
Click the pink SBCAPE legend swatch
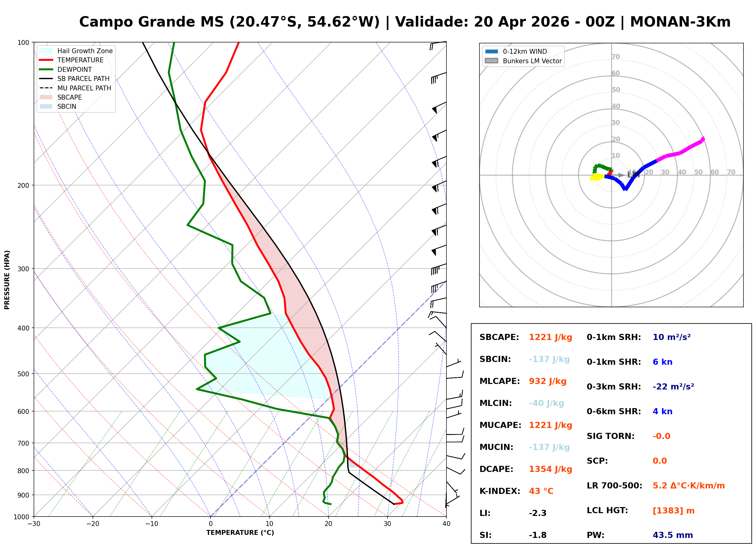(46, 97)
